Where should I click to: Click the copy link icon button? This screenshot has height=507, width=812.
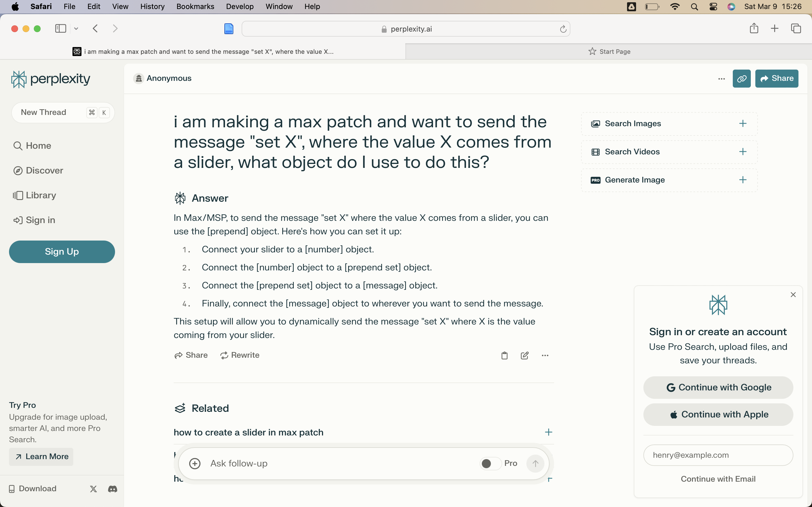(x=741, y=79)
